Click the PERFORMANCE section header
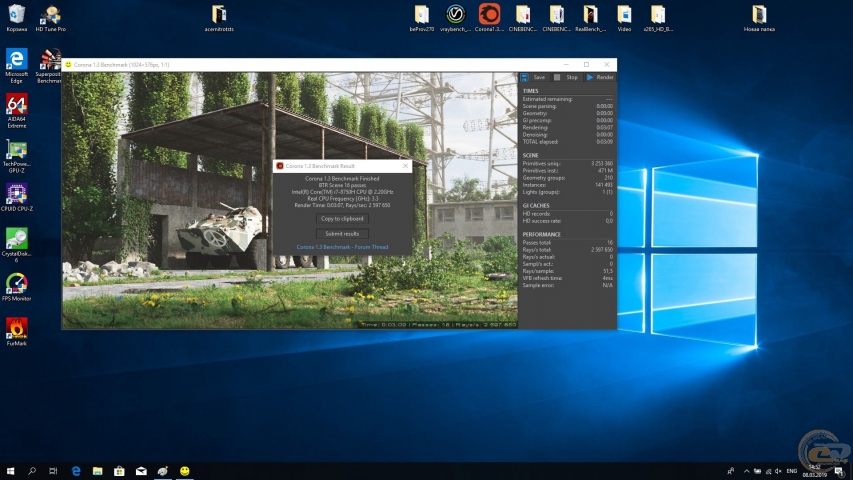Image resolution: width=853 pixels, height=480 pixels. (541, 235)
